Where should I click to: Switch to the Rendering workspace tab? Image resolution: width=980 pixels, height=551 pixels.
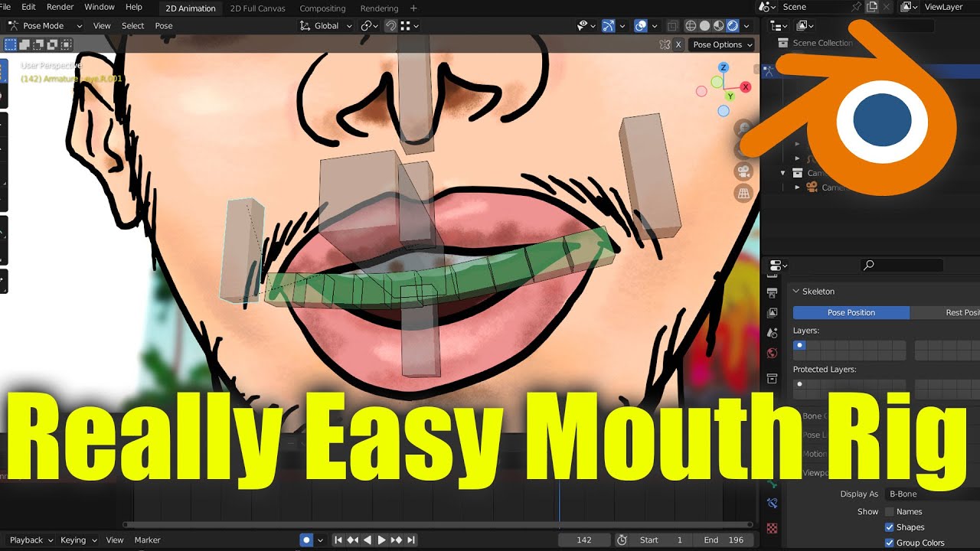pos(379,8)
